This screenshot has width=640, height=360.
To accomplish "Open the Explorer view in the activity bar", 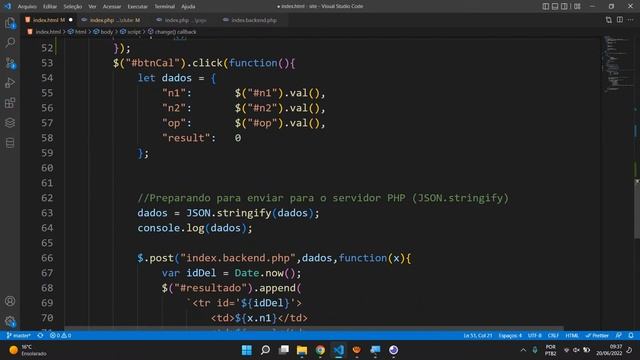I will click(x=10, y=23).
